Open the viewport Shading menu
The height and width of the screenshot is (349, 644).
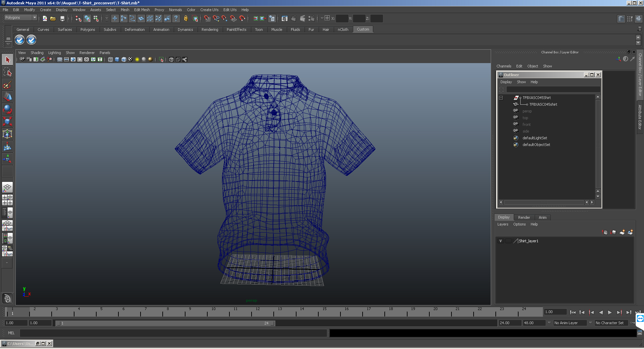click(37, 53)
